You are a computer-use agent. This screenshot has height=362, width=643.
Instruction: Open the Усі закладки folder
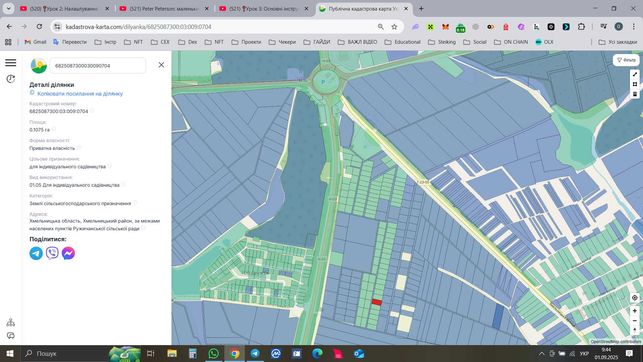(618, 42)
